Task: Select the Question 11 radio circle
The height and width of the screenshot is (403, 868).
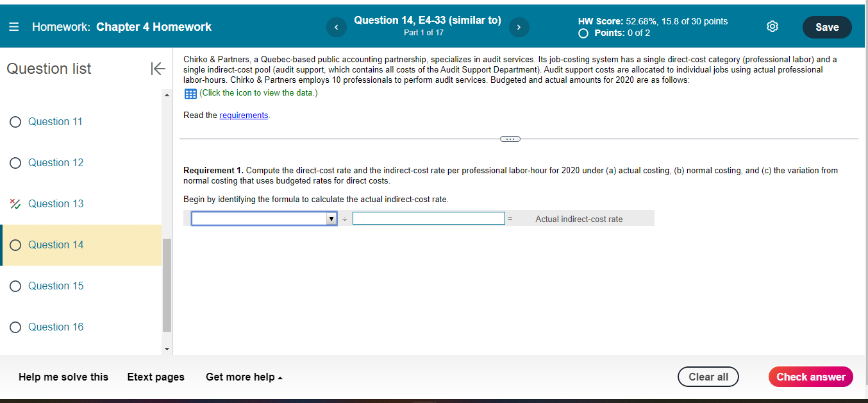Action: 15,121
